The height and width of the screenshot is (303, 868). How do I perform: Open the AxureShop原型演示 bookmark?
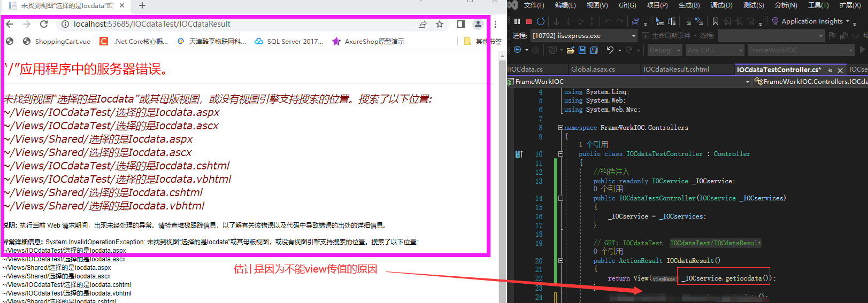[368, 41]
